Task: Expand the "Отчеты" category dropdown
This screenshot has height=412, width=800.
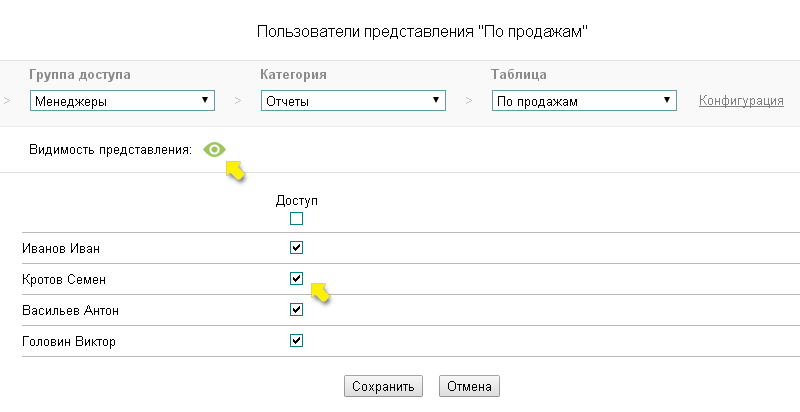Action: [x=352, y=101]
